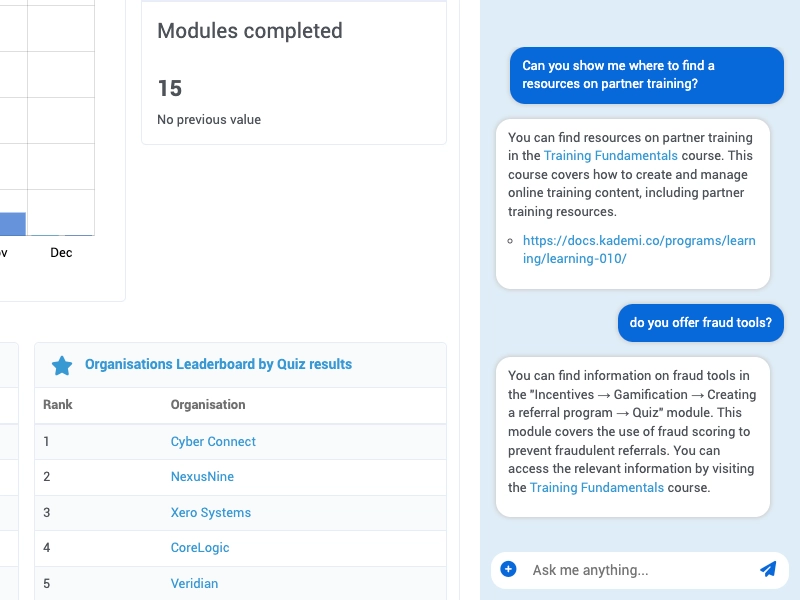The height and width of the screenshot is (600, 800).
Task: Open Xero Systems organisation link
Action: pyautogui.click(x=210, y=513)
